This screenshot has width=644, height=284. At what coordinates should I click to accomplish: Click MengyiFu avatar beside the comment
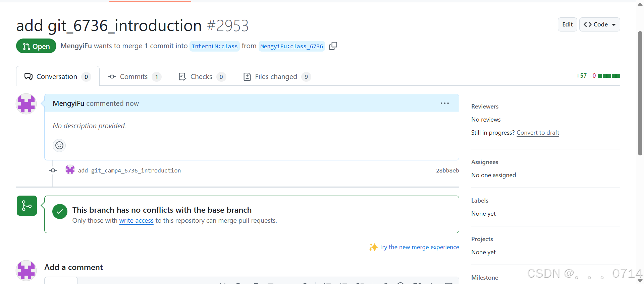pyautogui.click(x=26, y=104)
